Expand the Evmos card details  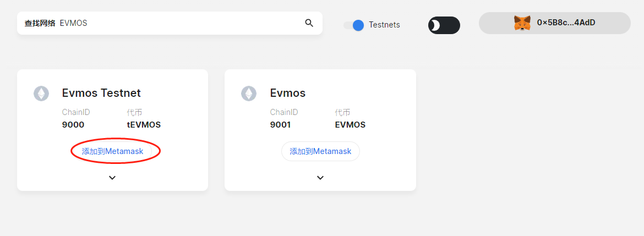320,178
